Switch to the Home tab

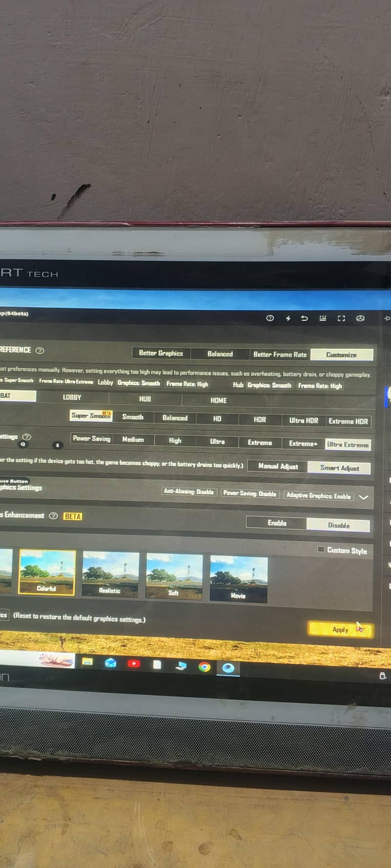[x=218, y=401]
